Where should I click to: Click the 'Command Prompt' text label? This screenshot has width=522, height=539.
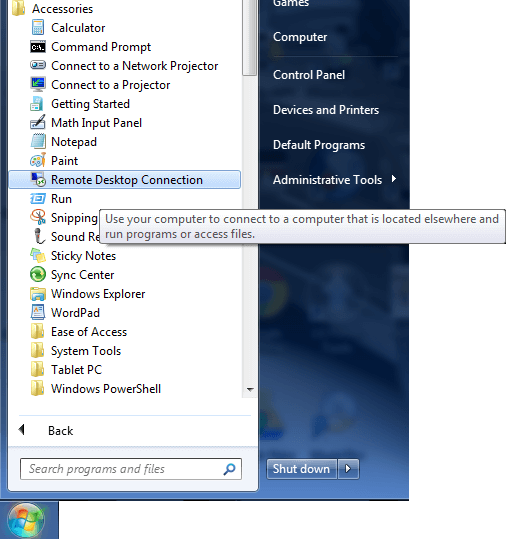tap(101, 47)
